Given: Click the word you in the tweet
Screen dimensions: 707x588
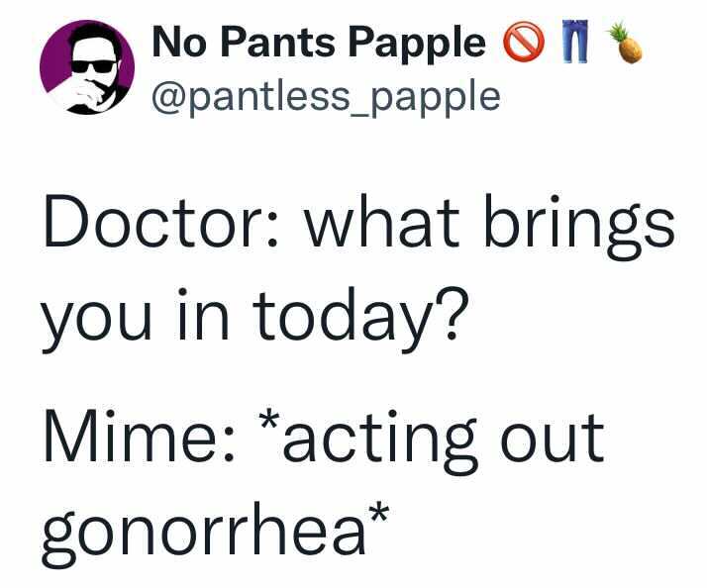Looking at the screenshot, I should [x=96, y=320].
